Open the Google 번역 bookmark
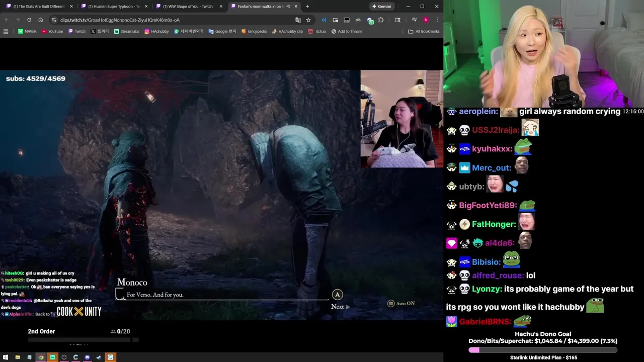 point(222,31)
